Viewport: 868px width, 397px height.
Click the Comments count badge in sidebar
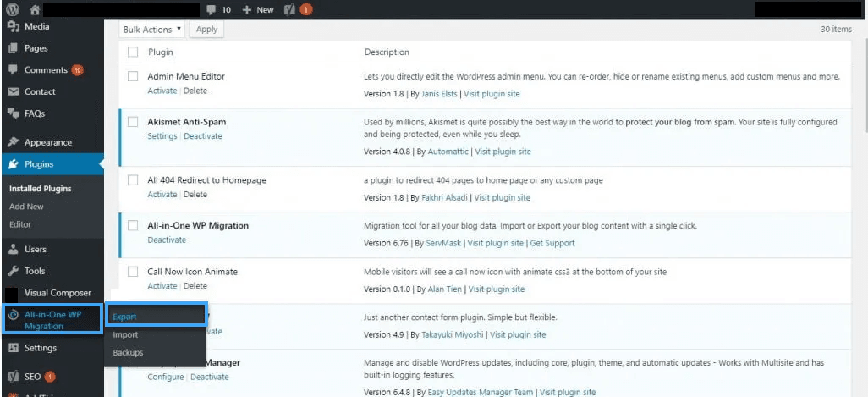(78, 70)
